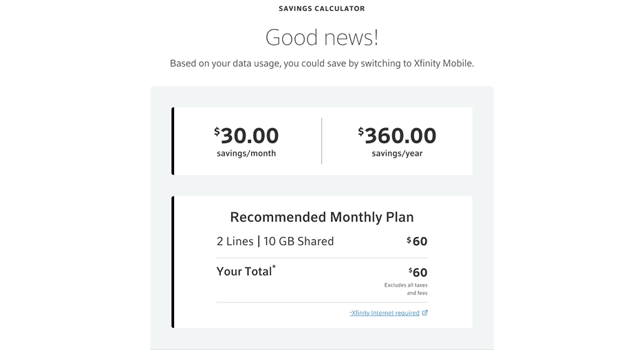Click the horizontal line above Your Total

point(321,258)
